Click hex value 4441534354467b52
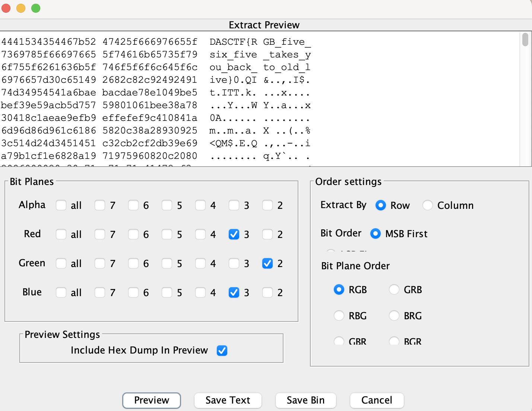Viewport: 532px width, 411px height. point(49,42)
